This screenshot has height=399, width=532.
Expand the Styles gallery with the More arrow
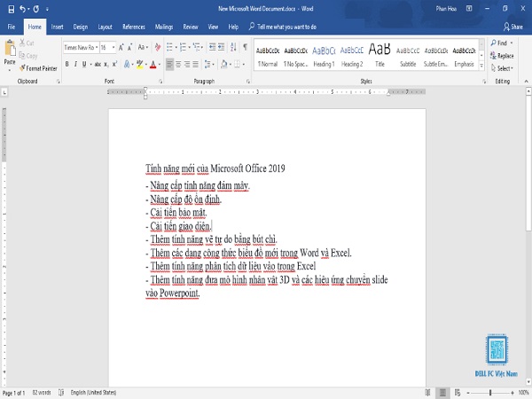tap(481, 66)
